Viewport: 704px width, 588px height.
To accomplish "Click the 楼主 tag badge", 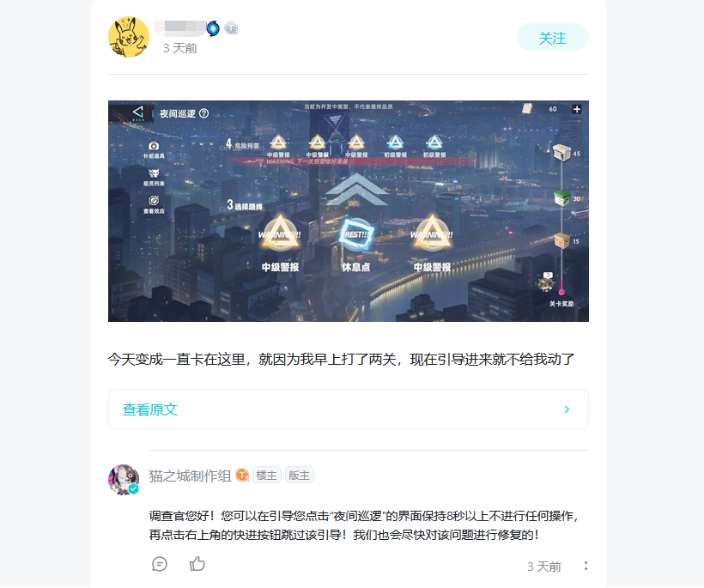I will (267, 476).
